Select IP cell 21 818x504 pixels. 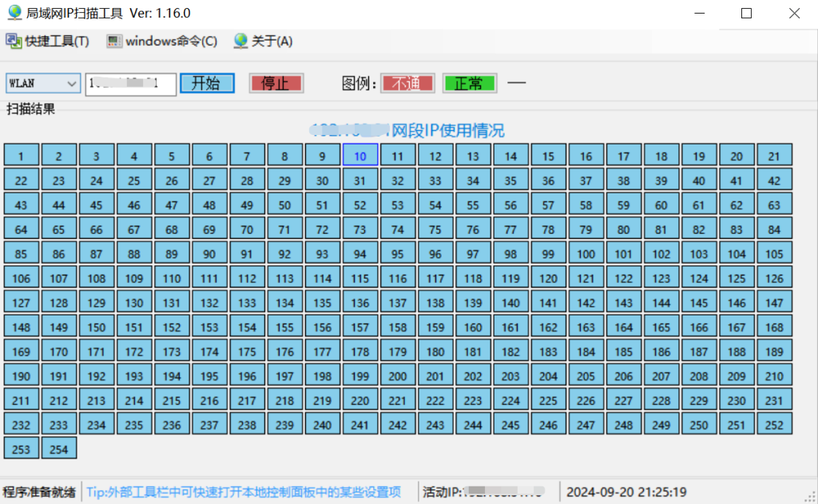tap(774, 156)
